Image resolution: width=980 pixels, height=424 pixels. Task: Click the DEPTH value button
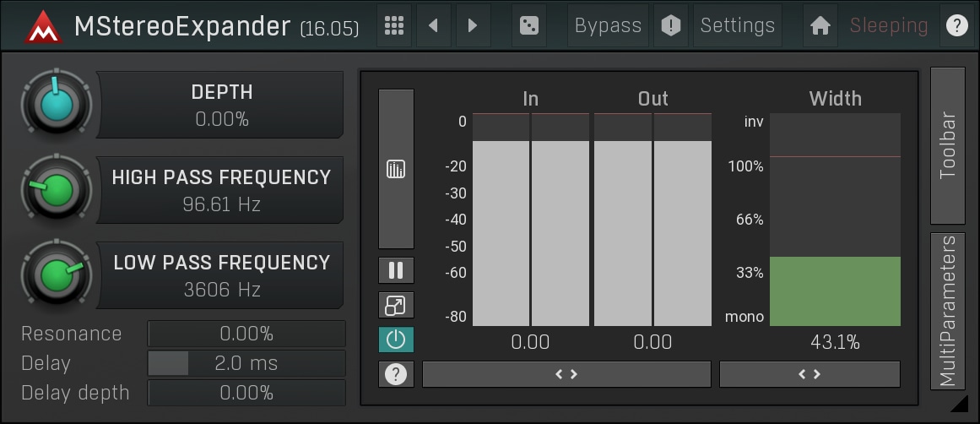221,105
